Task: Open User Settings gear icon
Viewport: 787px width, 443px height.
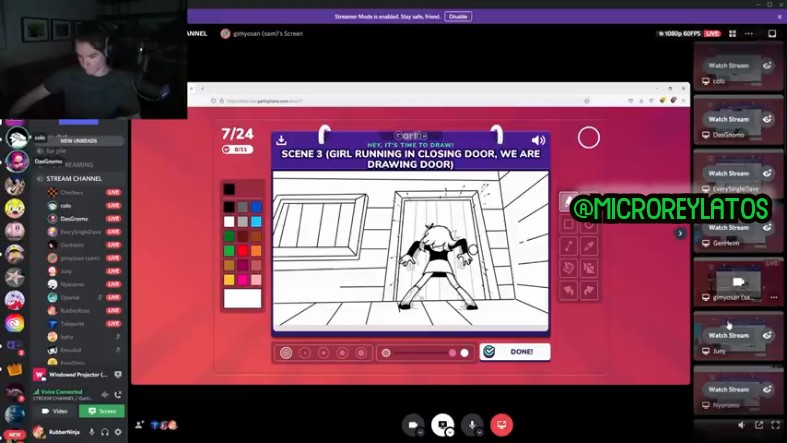Action: click(x=118, y=431)
